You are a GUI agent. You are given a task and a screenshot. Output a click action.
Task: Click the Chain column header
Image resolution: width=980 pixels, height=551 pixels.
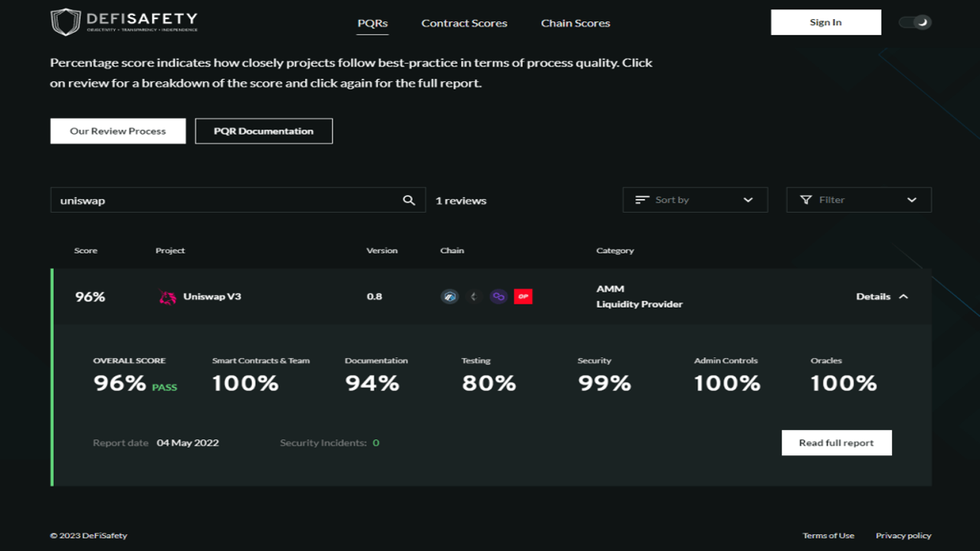[x=452, y=250]
